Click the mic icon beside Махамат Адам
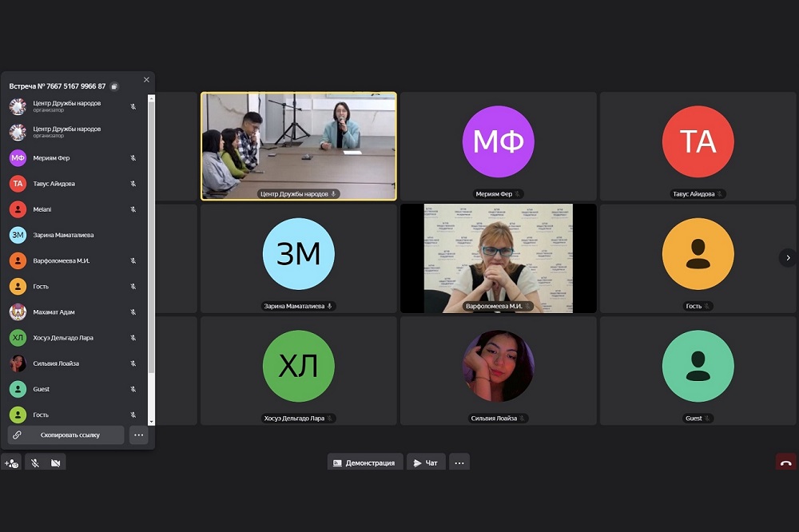Image resolution: width=799 pixels, height=532 pixels. tap(133, 312)
